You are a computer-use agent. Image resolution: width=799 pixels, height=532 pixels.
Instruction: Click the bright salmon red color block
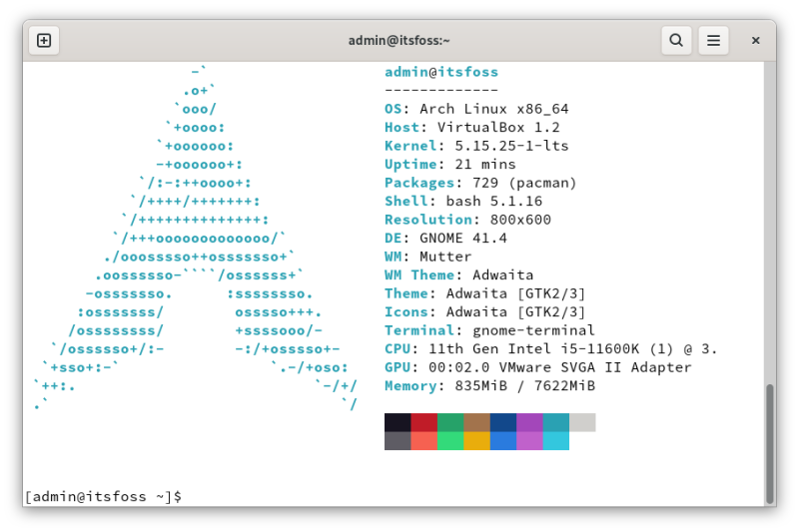423,441
